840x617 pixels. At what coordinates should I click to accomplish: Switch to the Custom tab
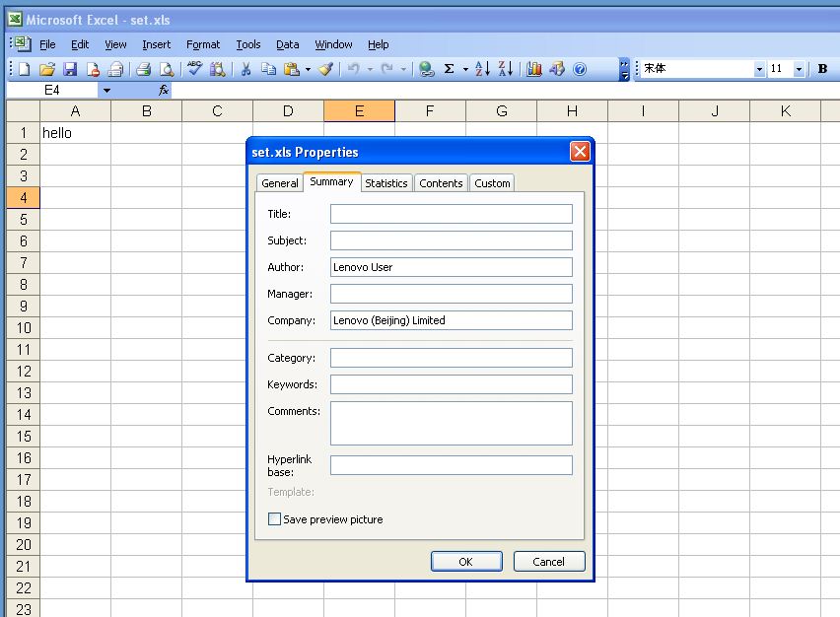pos(492,183)
